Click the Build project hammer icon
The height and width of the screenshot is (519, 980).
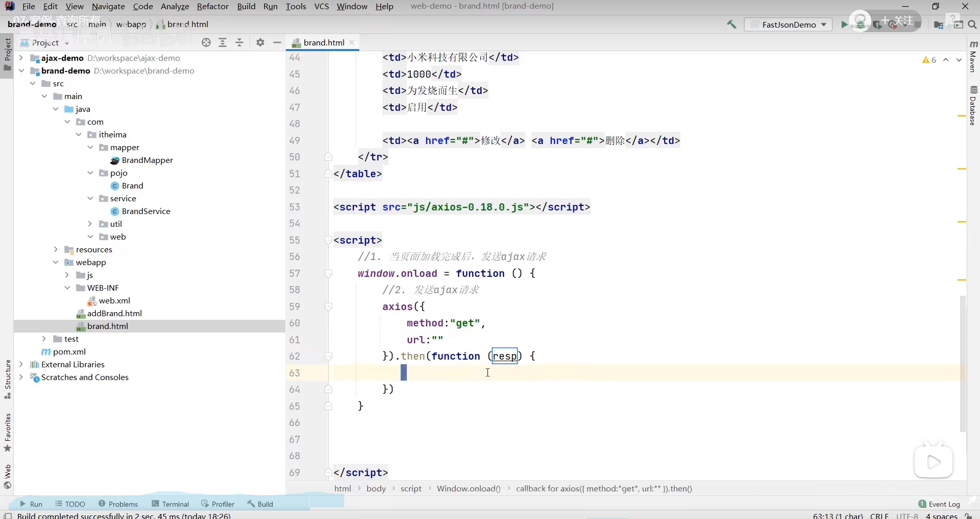pos(731,25)
